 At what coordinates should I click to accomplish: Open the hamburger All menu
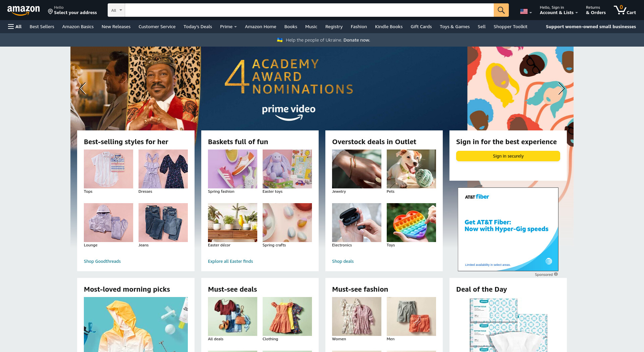tap(15, 26)
